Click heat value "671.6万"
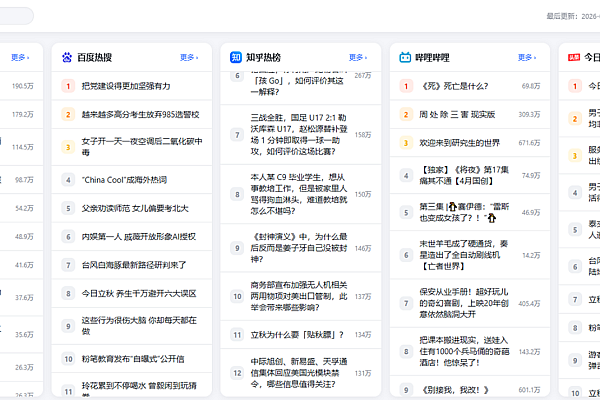This screenshot has height=400, width=600. coord(530,143)
